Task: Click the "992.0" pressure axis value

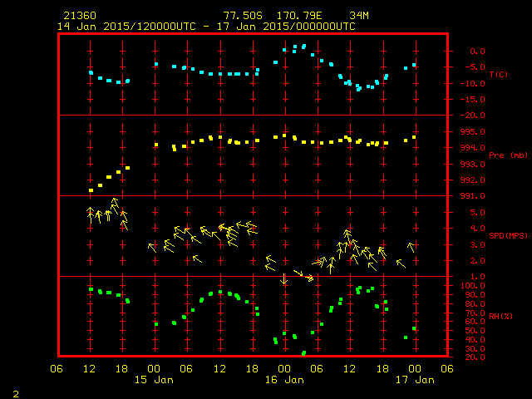Action: (x=473, y=180)
